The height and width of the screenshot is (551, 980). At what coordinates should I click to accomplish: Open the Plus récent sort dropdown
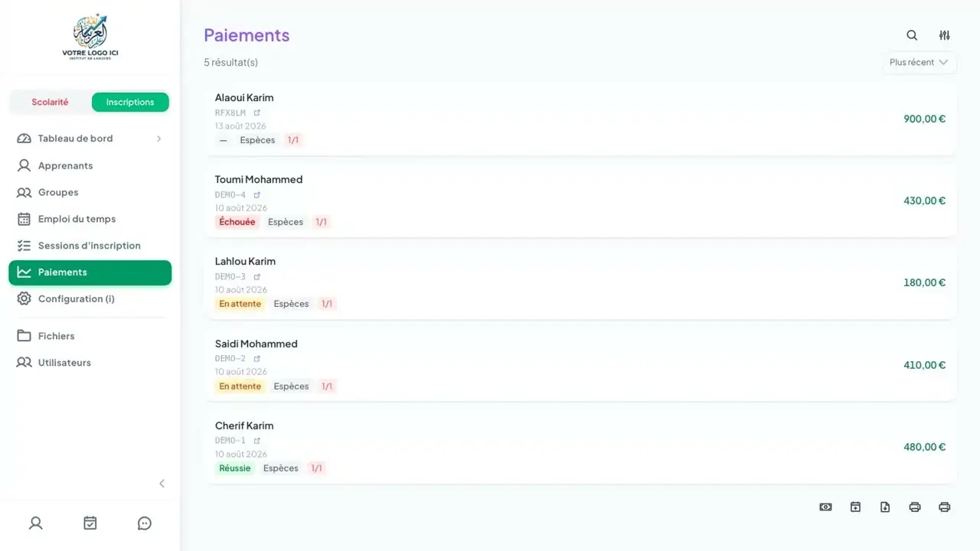(920, 63)
